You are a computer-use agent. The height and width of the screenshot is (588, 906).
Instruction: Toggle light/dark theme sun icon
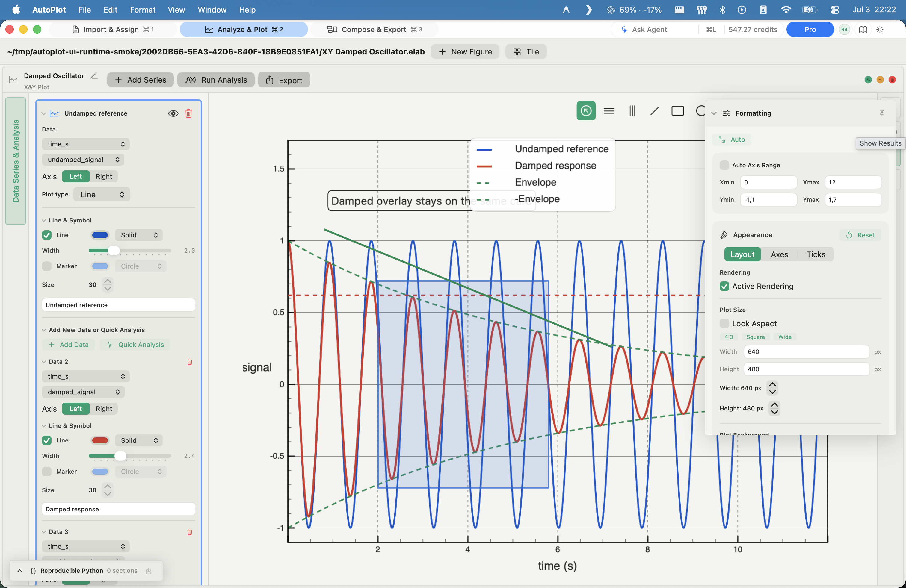[880, 29]
